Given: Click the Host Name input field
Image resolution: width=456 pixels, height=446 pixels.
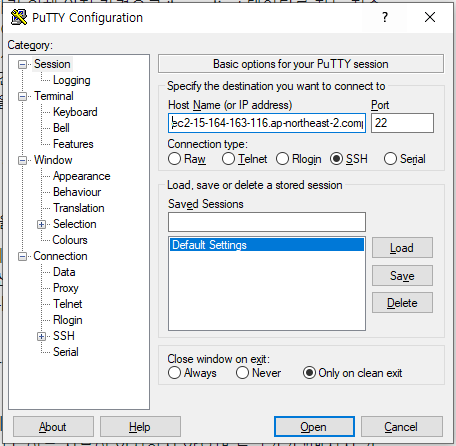Looking at the screenshot, I should pyautogui.click(x=267, y=123).
